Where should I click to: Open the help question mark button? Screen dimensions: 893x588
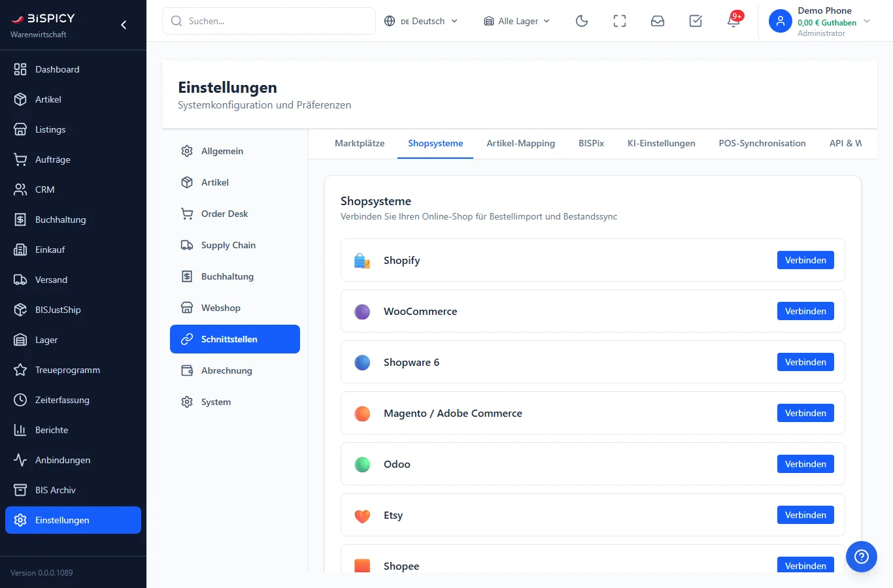[862, 557]
